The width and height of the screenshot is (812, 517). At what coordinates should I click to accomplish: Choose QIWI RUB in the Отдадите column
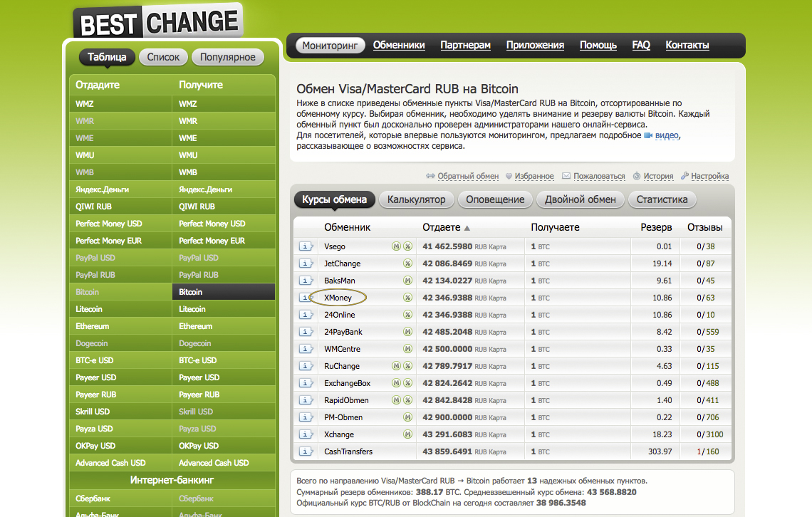95,207
